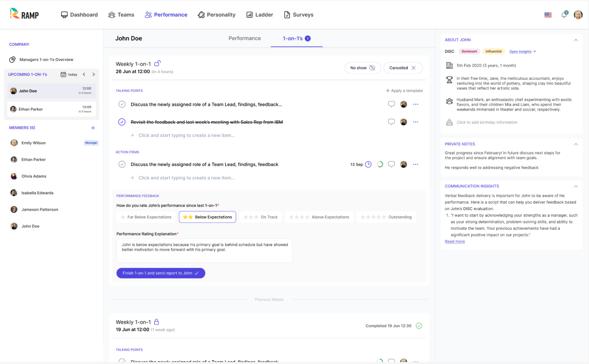Add a new member with plus icon
The height and width of the screenshot is (364, 589).
tap(93, 128)
